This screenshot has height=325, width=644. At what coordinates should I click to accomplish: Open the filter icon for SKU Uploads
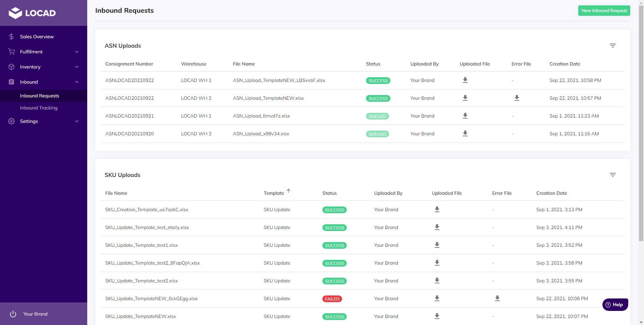[613, 175]
